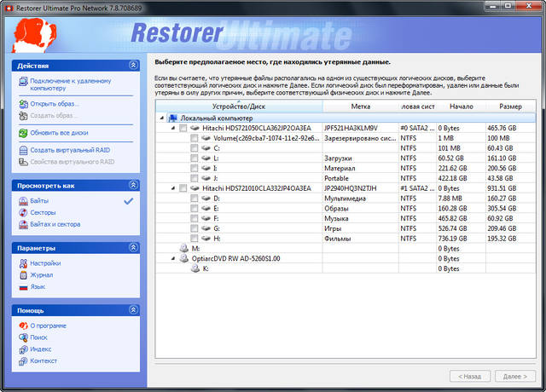Click the remote computer connection icon
Image resolution: width=546 pixels, height=392 pixels.
click(23, 84)
